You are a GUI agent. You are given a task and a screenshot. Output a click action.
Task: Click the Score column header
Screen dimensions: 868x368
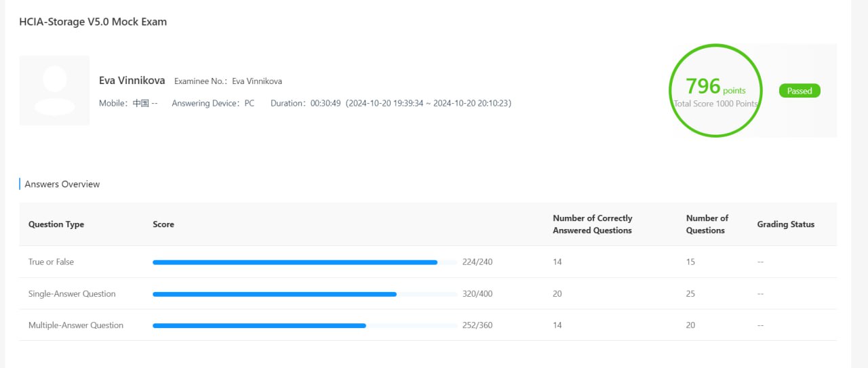(x=163, y=224)
